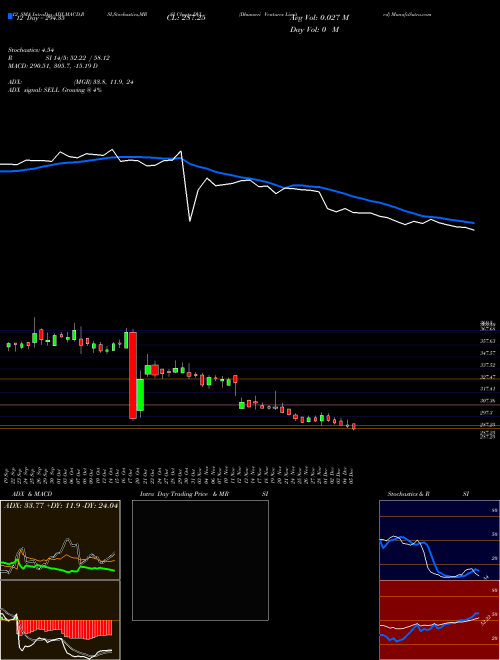The image size is (500, 660).
Task: Click the Intra Day Trading Price & MRSI title
Action: pos(204,494)
